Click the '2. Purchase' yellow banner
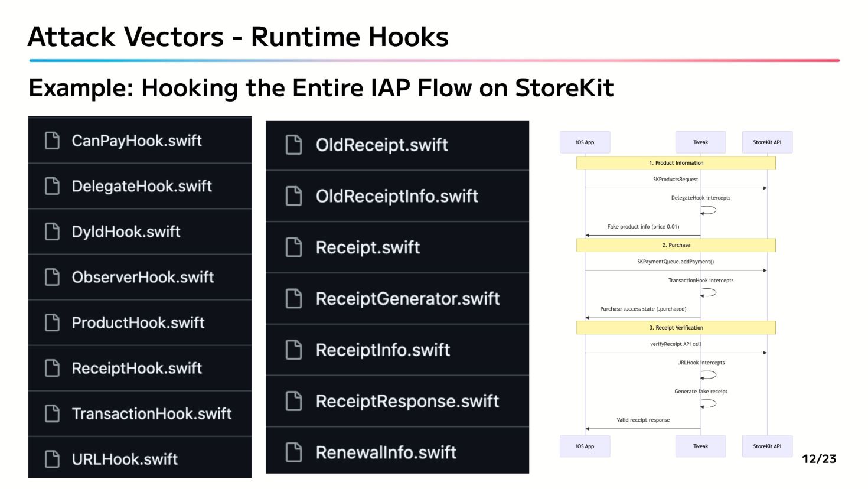This screenshot has width=868, height=489. coord(676,245)
